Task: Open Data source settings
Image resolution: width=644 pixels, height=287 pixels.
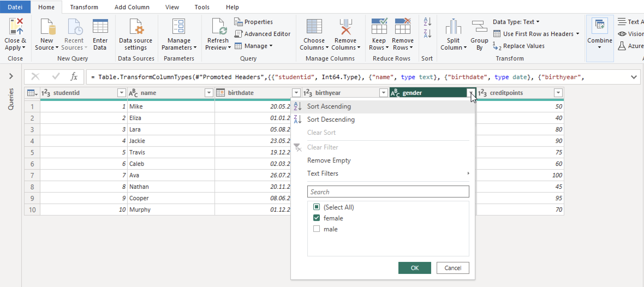Action: 136,33
